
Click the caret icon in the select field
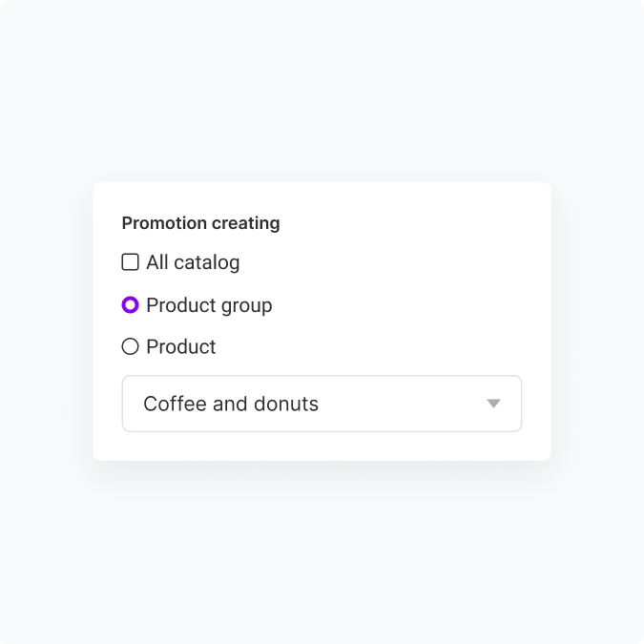point(493,404)
